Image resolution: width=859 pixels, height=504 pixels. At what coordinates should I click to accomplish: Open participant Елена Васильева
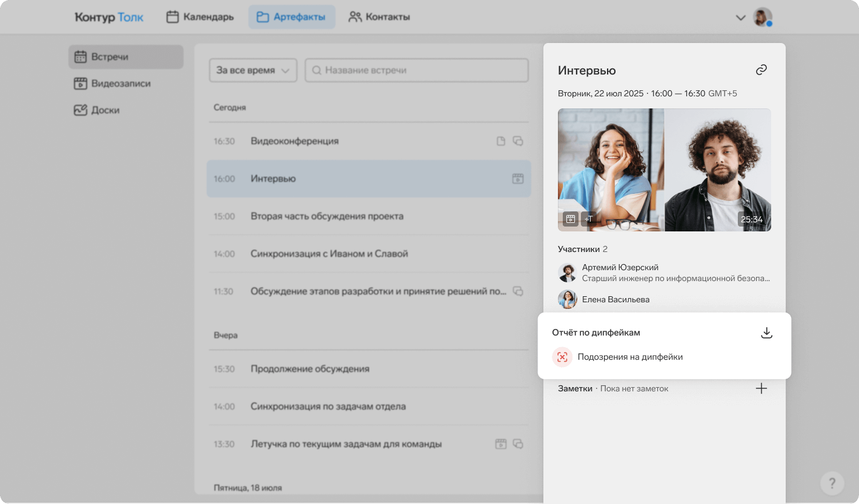(664, 299)
